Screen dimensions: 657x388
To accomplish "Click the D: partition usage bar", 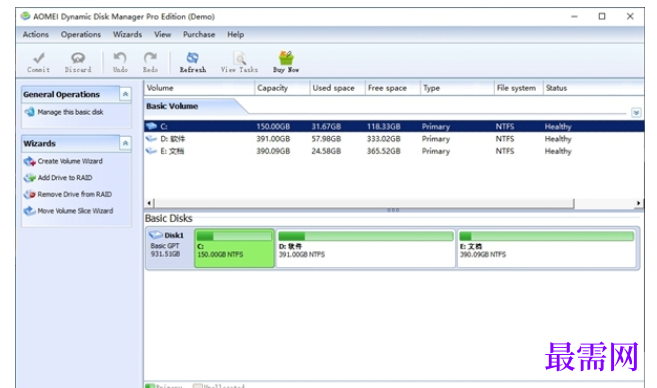I will (x=365, y=236).
